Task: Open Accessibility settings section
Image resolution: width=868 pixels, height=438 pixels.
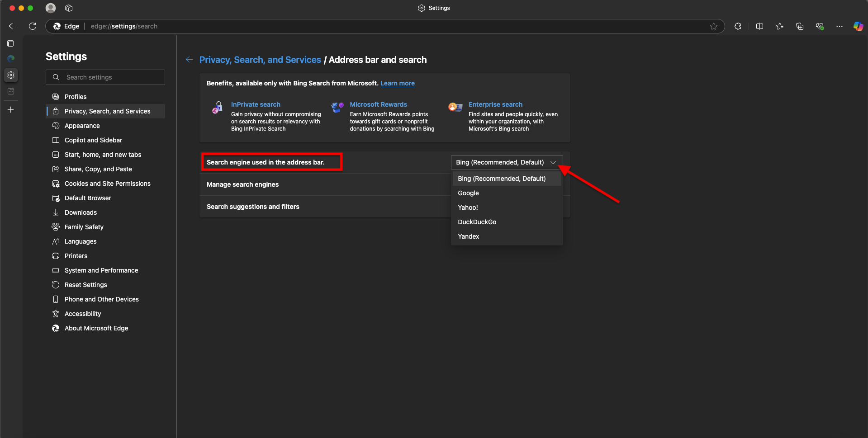Action: coord(105,314)
